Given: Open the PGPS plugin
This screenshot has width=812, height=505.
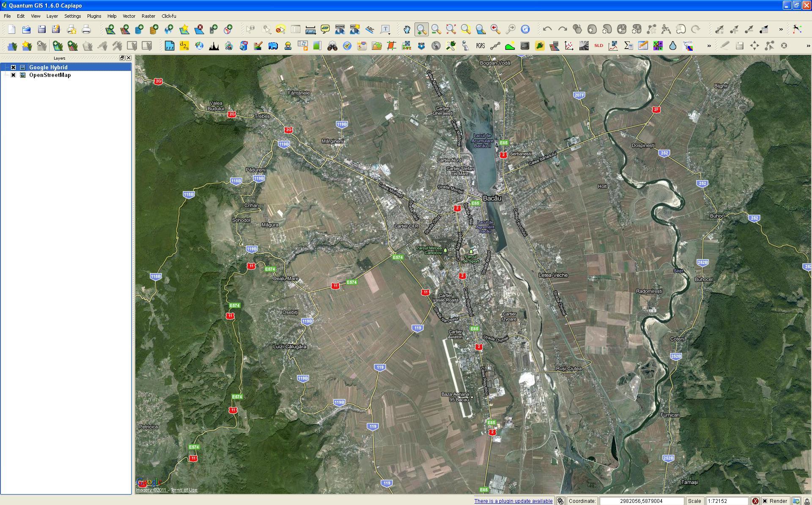Looking at the screenshot, I should (x=480, y=46).
